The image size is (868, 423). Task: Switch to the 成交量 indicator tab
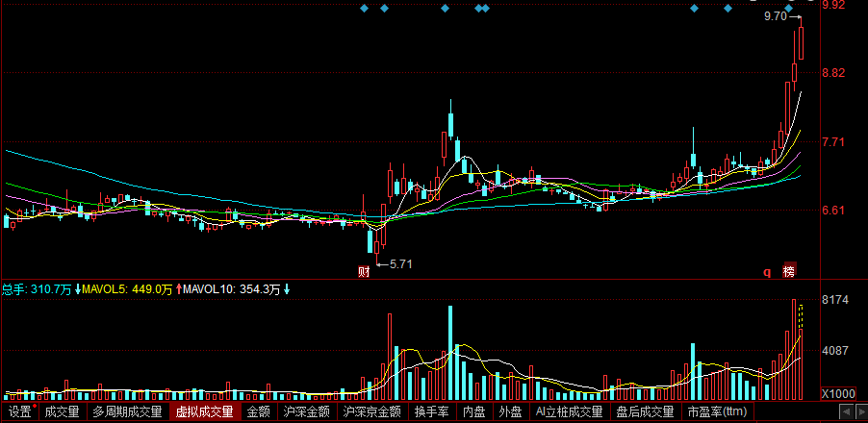point(62,411)
